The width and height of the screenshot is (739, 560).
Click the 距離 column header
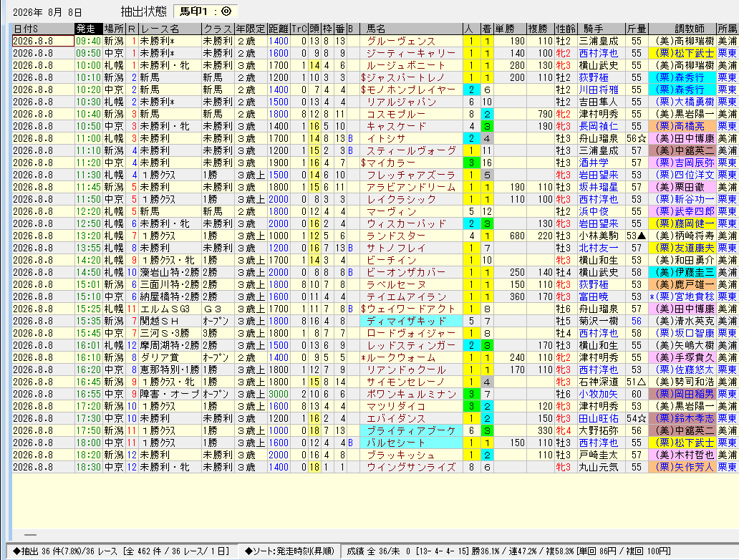pos(278,29)
